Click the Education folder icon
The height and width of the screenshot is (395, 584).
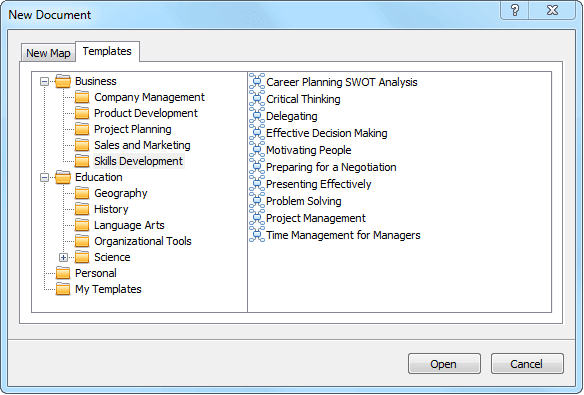click(x=63, y=177)
